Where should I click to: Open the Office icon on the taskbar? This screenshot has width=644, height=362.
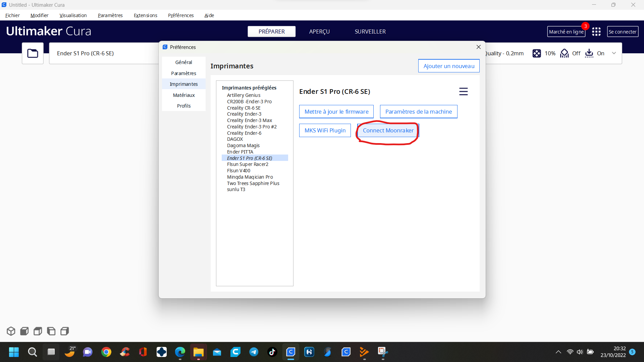point(143,352)
